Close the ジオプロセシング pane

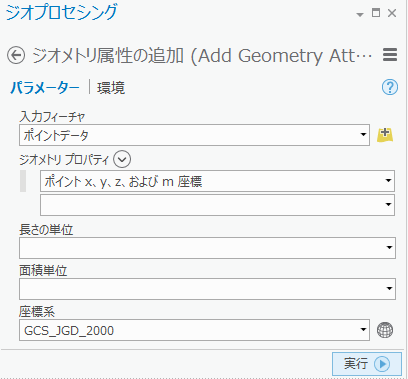392,13
